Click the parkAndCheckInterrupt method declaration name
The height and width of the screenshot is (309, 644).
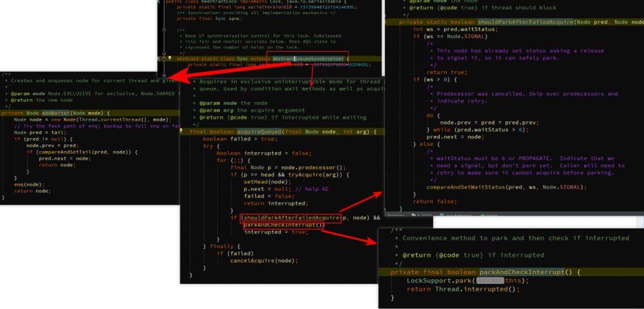tap(522, 272)
